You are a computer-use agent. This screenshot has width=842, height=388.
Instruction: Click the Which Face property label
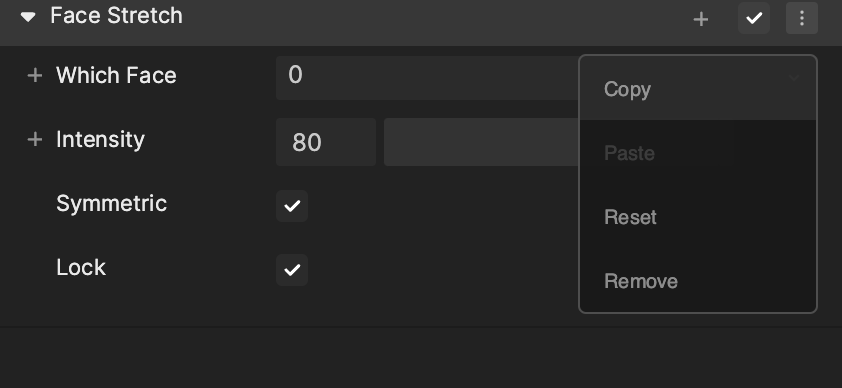point(116,76)
